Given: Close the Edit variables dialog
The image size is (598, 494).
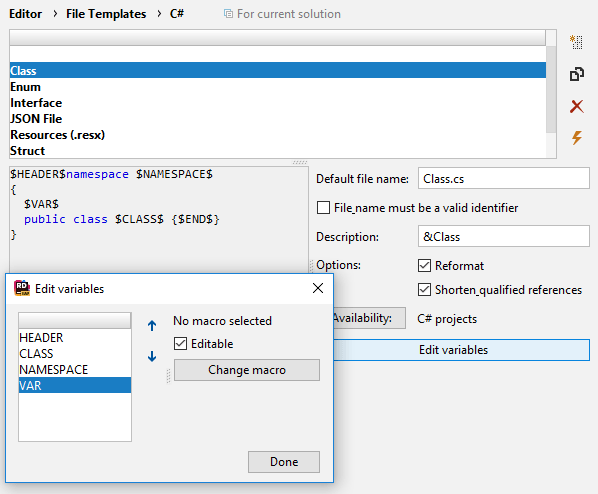Looking at the screenshot, I should pos(318,288).
